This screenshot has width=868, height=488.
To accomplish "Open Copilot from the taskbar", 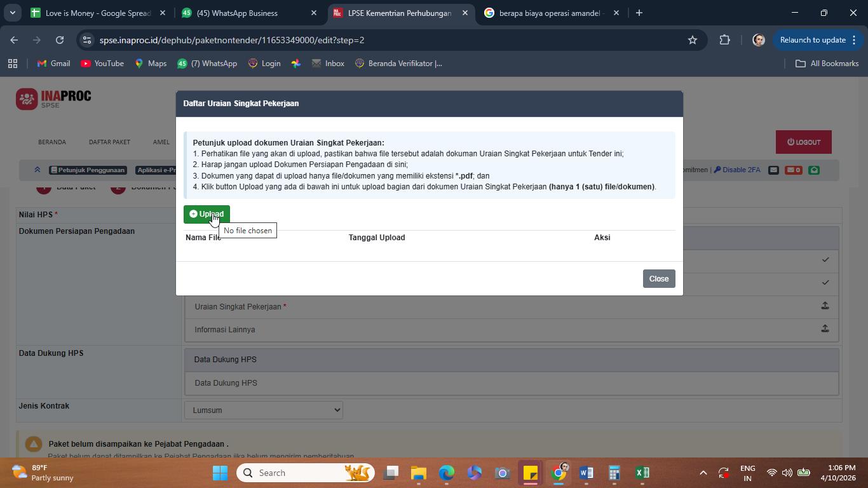I will [x=475, y=473].
